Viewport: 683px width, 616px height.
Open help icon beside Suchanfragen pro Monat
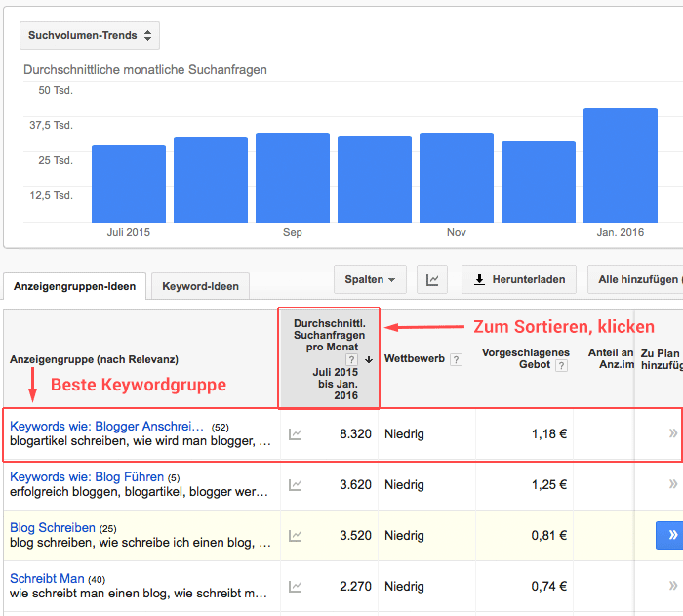pyautogui.click(x=351, y=359)
